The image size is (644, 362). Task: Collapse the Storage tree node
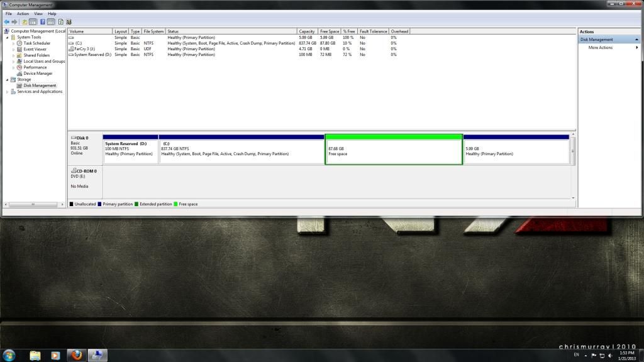(8, 80)
